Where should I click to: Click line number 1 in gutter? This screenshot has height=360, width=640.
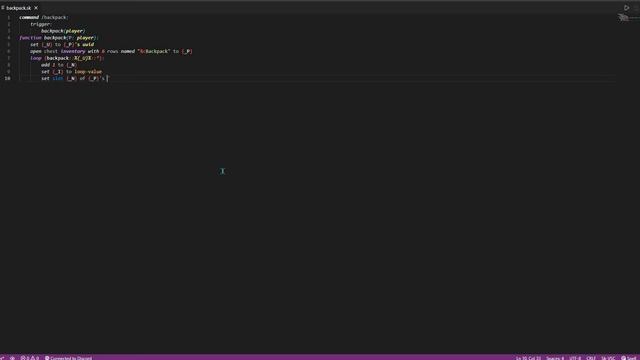[x=9, y=18]
